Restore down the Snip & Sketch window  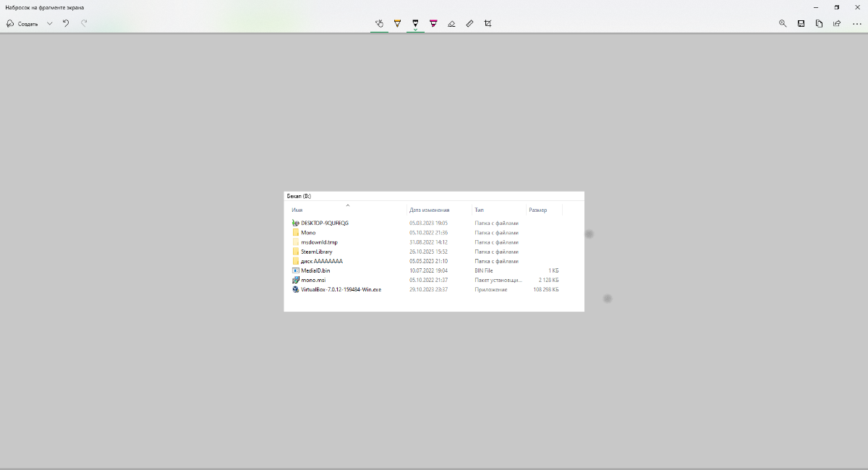pyautogui.click(x=836, y=7)
